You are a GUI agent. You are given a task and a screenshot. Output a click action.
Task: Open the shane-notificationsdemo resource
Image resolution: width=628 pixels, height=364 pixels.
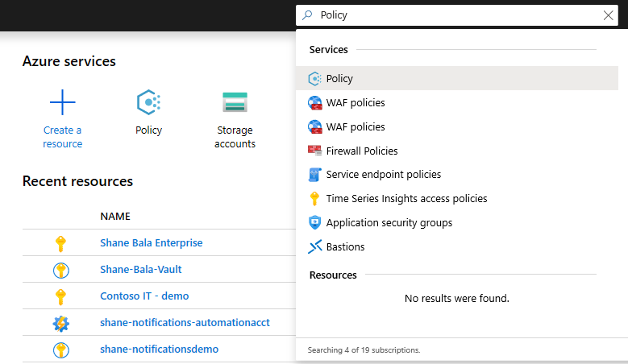(160, 350)
